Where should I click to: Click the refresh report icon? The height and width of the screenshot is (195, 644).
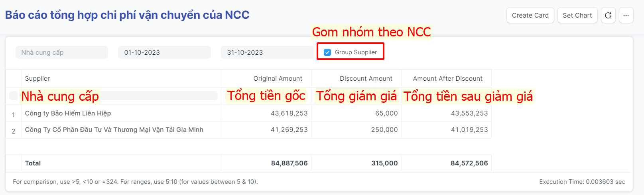click(x=608, y=16)
